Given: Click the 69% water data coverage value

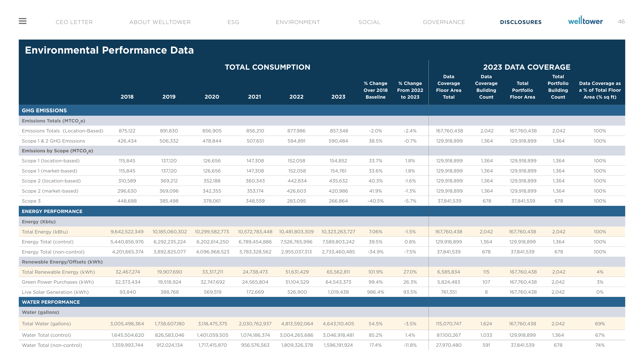Looking at the screenshot, I should click(x=600, y=324).
